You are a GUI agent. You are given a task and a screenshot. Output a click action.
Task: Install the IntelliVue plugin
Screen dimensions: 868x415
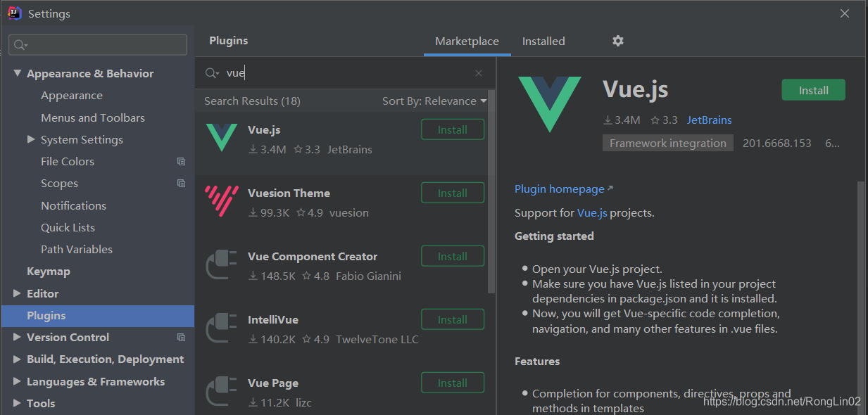tap(453, 319)
